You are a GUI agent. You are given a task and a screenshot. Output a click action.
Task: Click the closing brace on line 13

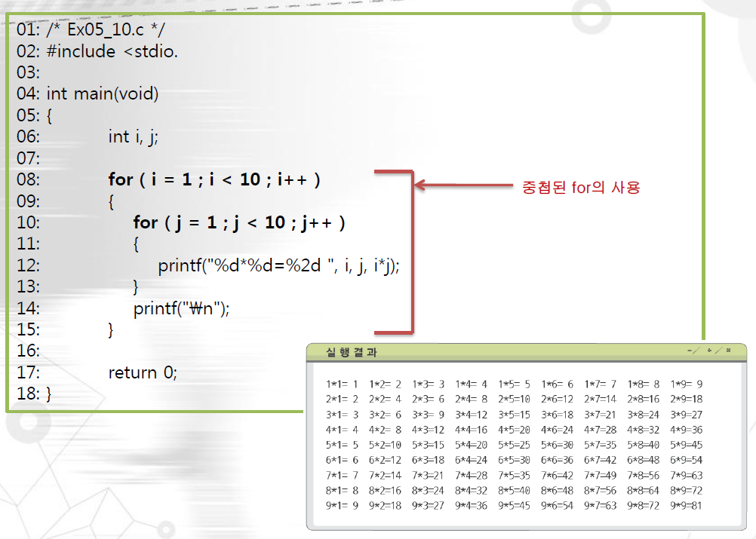pos(136,287)
